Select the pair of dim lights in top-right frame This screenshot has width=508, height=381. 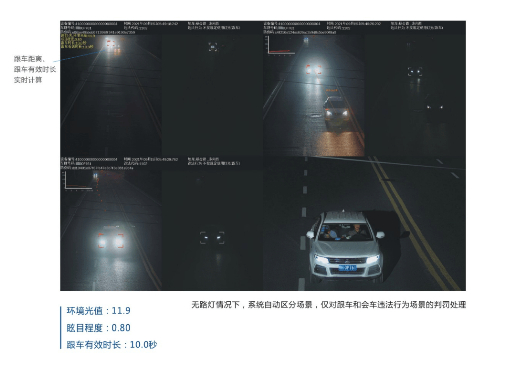point(435,107)
